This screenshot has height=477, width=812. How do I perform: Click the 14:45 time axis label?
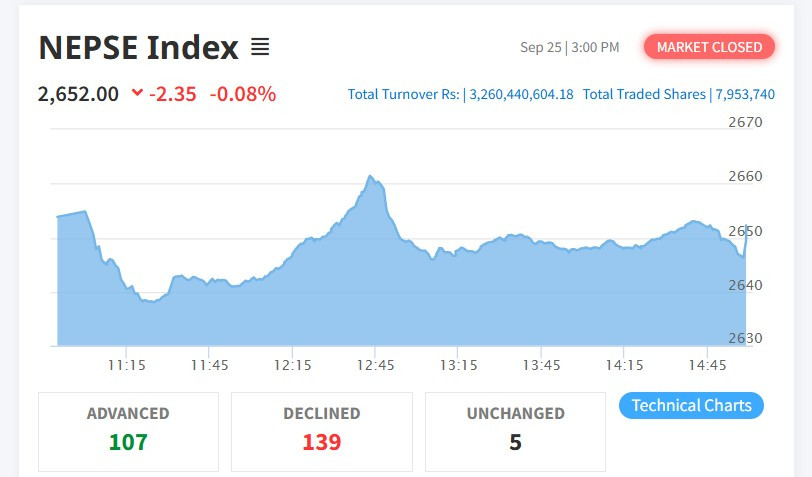(708, 365)
